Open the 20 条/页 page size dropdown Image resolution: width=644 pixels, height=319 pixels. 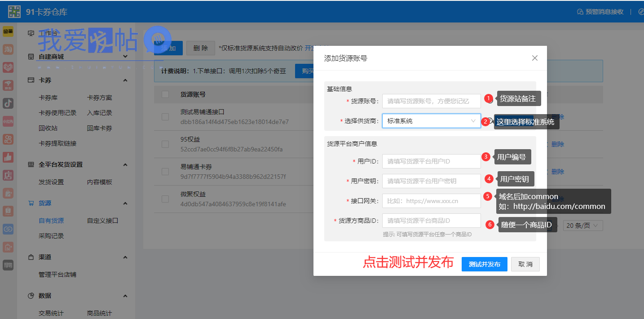point(583,226)
